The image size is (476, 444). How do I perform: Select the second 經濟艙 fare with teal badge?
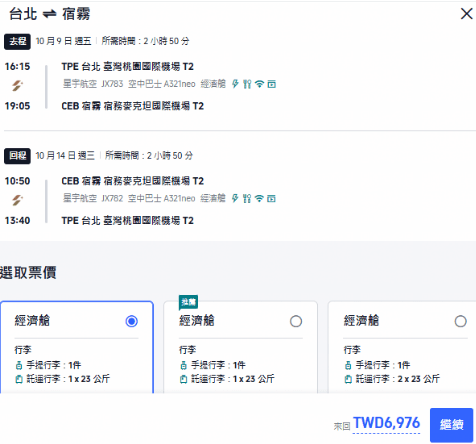pyautogui.click(x=296, y=321)
